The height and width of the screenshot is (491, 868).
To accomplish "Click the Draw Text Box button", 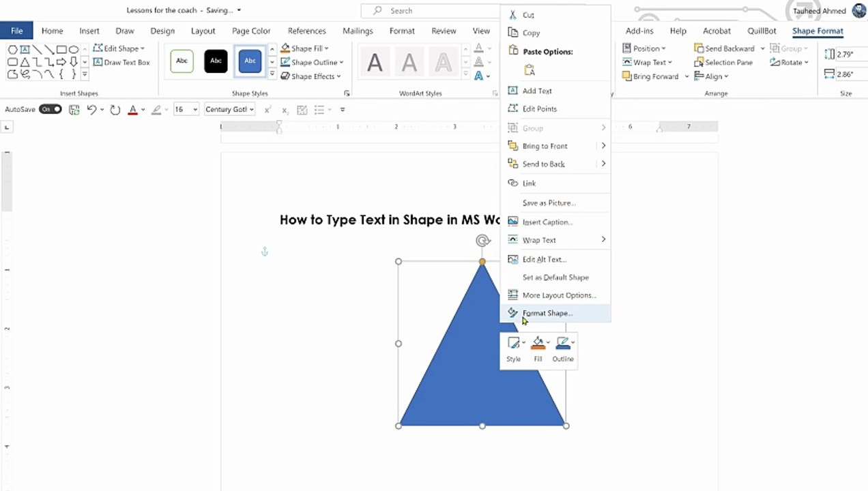I will pos(121,62).
